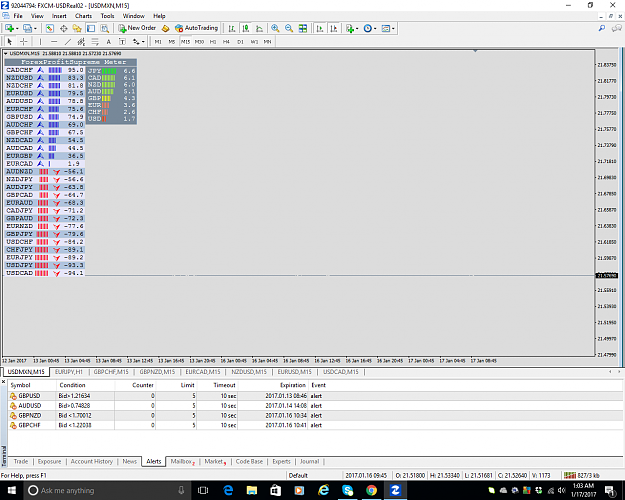Open the Strategy Tester magnifier icon
The width and height of the screenshot is (625, 500).
click(x=104, y=28)
